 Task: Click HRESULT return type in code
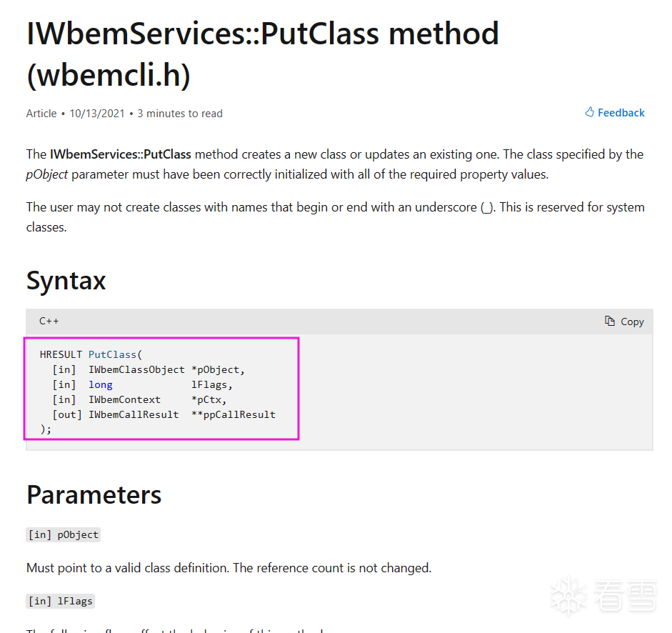click(x=61, y=354)
